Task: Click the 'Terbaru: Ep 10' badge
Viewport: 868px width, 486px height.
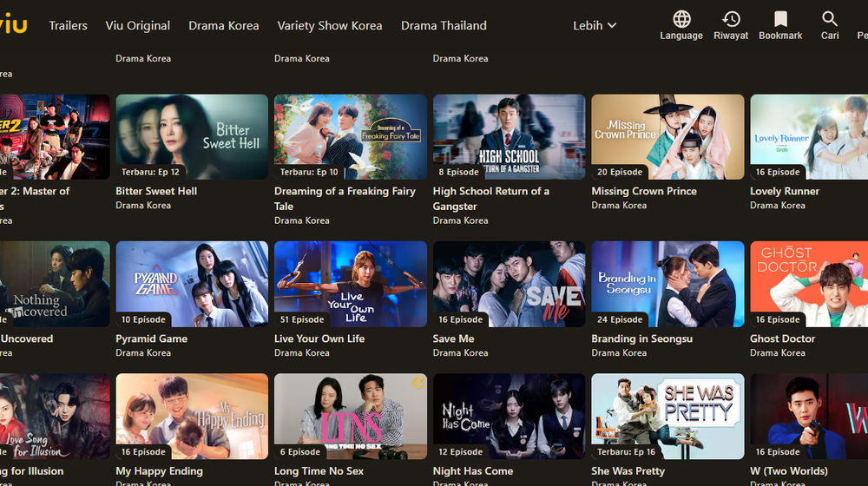Action: pos(309,172)
